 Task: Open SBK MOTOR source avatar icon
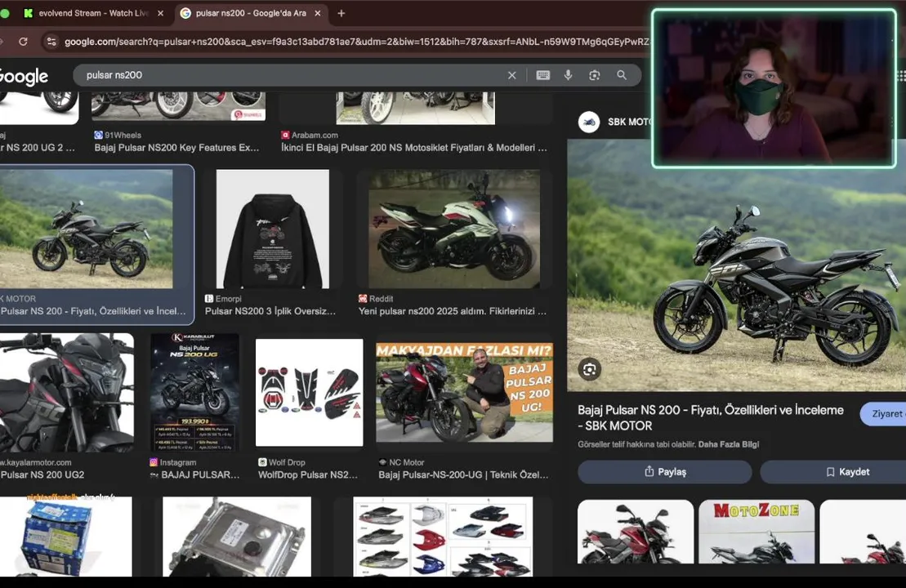pyautogui.click(x=589, y=122)
